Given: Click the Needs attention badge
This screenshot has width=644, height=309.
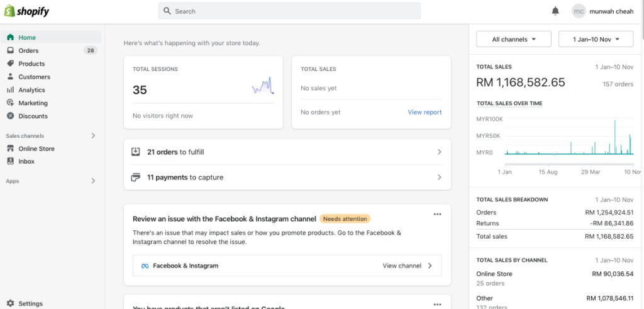Looking at the screenshot, I should pyautogui.click(x=345, y=219).
